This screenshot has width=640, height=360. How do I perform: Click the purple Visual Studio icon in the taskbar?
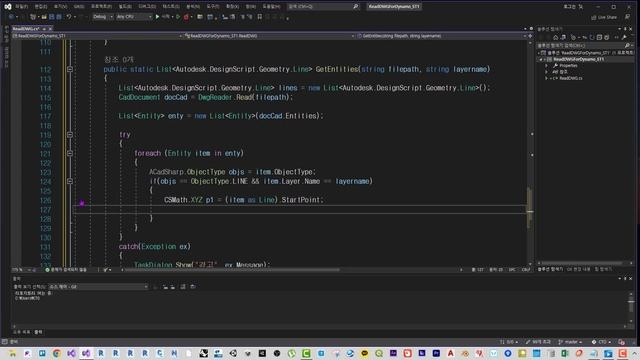click(86, 353)
